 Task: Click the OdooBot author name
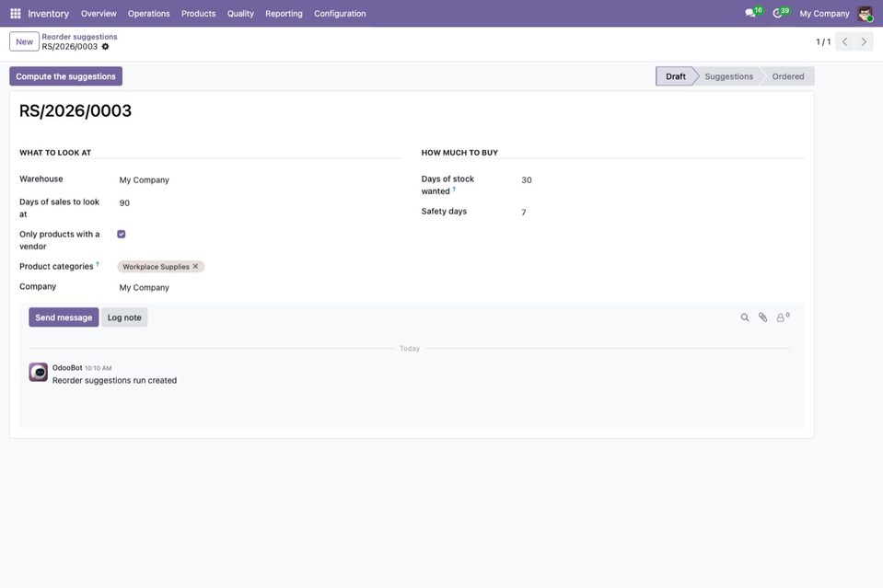(67, 367)
